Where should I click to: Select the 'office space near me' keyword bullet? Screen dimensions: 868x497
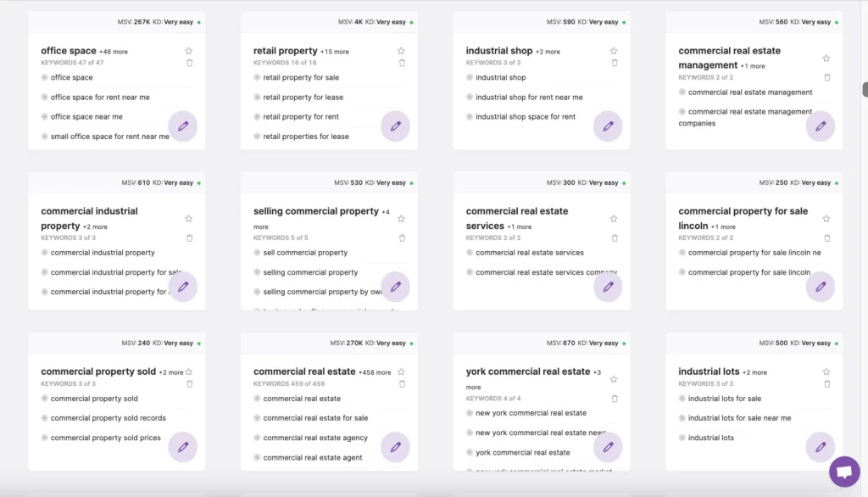coord(45,117)
